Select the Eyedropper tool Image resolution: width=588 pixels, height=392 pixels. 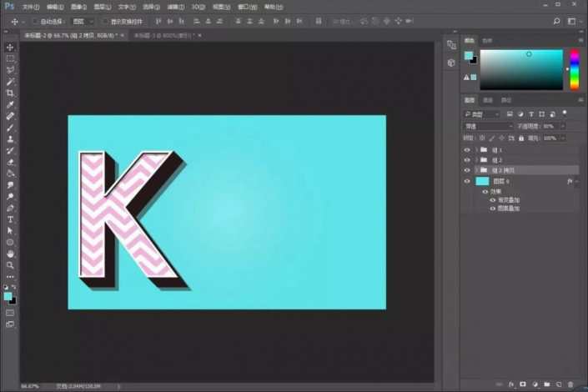pyautogui.click(x=10, y=104)
